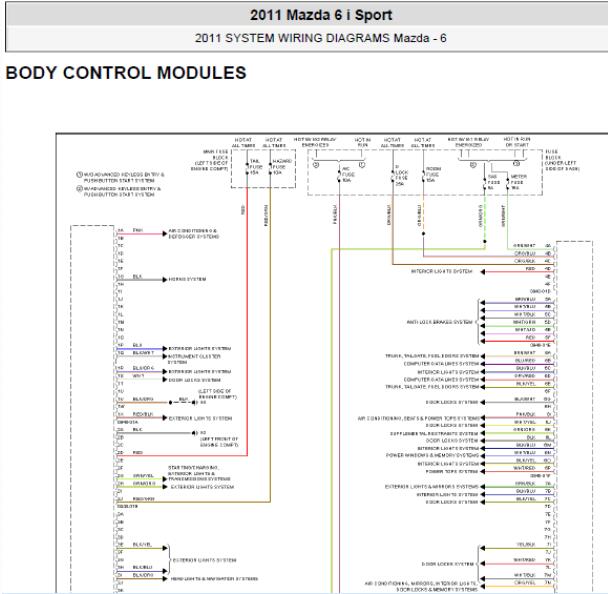Click 'INSTRUMENT CLUSTER SYSTEM' label
The image size is (608, 594).
(x=194, y=359)
